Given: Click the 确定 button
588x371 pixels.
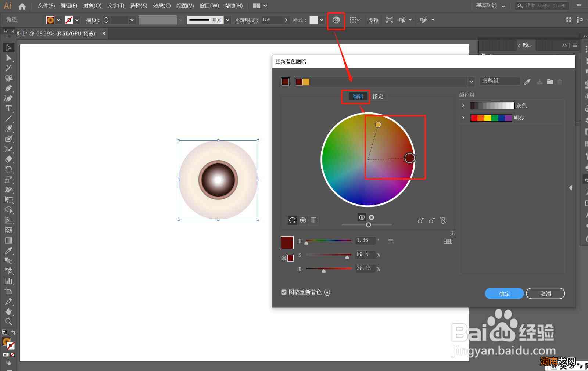Looking at the screenshot, I should point(504,293).
